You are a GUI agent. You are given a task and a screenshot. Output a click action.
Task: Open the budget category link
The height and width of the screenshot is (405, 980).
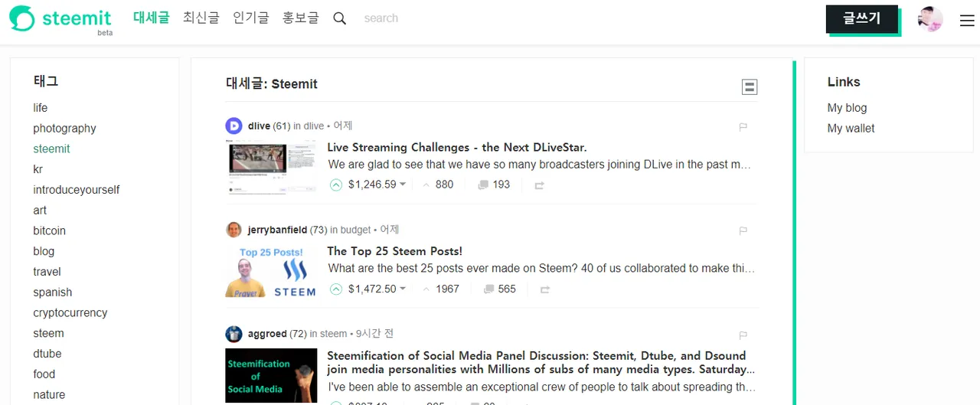click(x=355, y=230)
